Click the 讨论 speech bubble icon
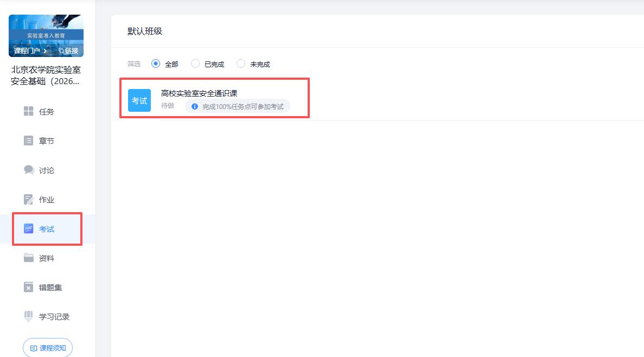Image resolution: width=644 pixels, height=357 pixels. pyautogui.click(x=28, y=170)
